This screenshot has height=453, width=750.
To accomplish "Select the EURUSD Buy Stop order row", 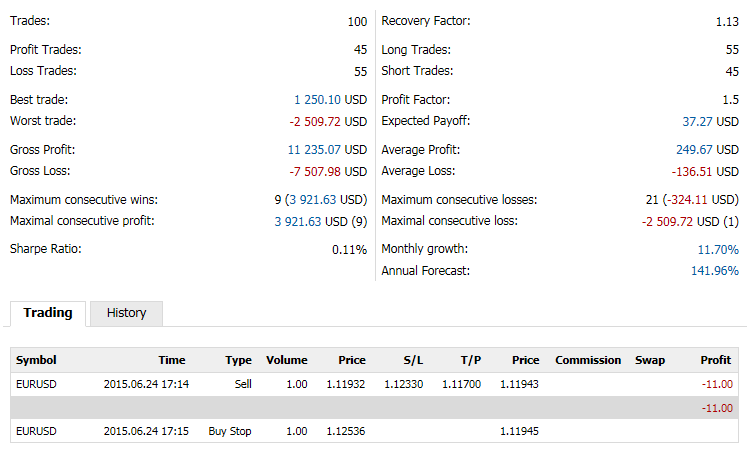I will [375, 431].
